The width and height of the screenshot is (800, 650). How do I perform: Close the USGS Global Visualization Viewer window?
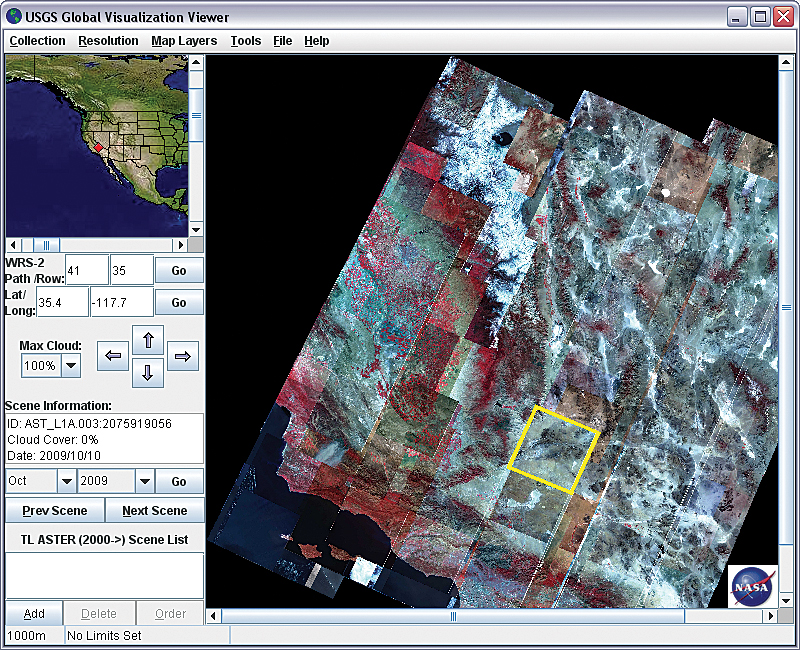pos(783,17)
